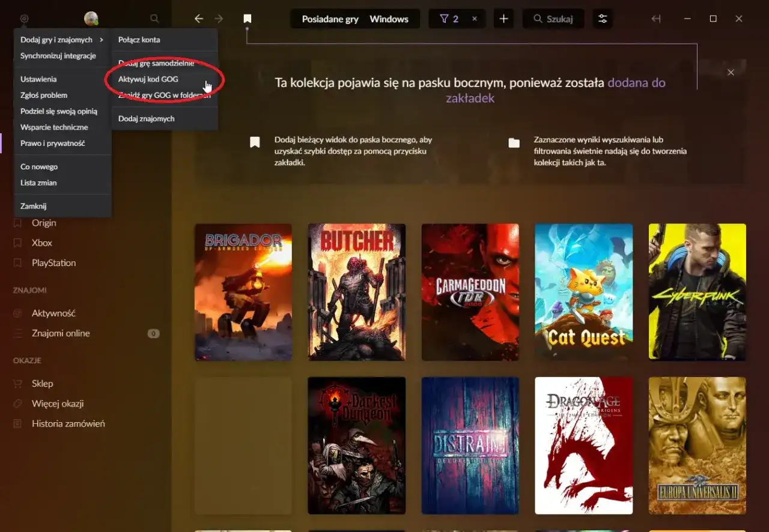Screen dimensions: 769x532
Task: Click the Znajomi online chat icon
Action: pyautogui.click(x=18, y=333)
